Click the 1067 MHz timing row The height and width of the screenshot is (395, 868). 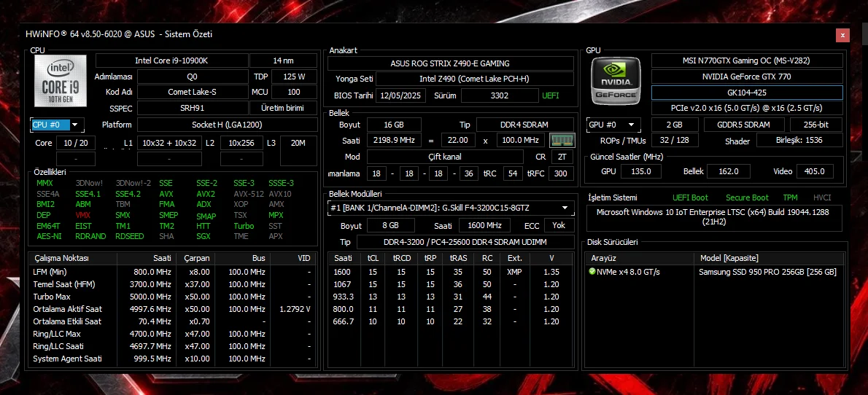point(451,284)
